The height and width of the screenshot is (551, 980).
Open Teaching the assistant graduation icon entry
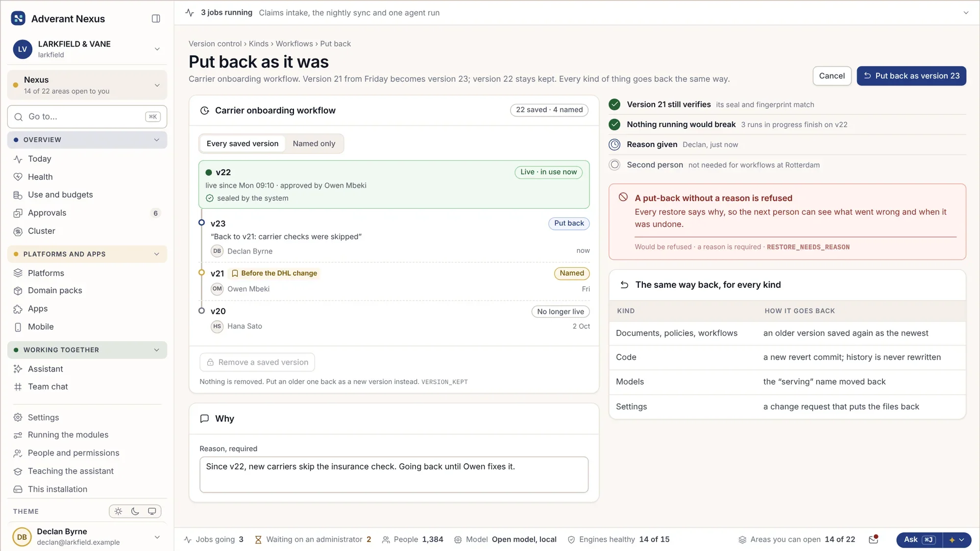[x=18, y=472]
